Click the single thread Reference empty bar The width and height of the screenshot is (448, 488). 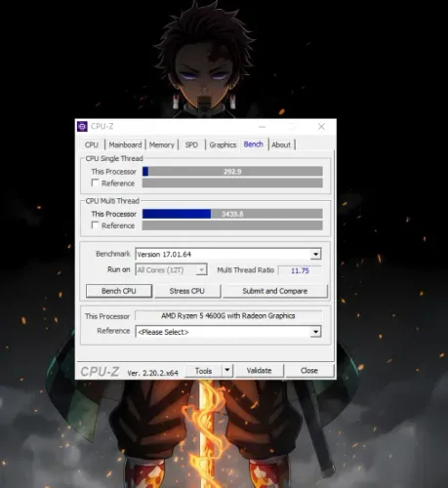click(x=232, y=183)
